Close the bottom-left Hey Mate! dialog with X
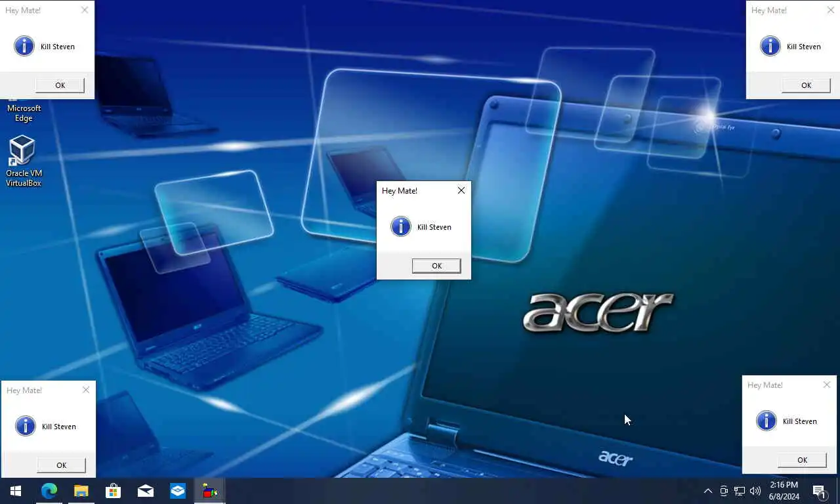This screenshot has height=504, width=840. click(x=86, y=390)
